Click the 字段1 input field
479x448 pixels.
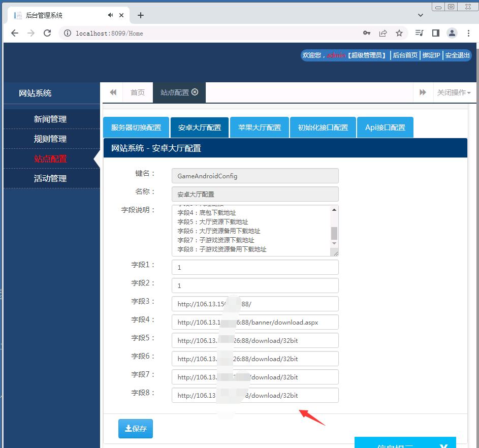click(x=255, y=267)
